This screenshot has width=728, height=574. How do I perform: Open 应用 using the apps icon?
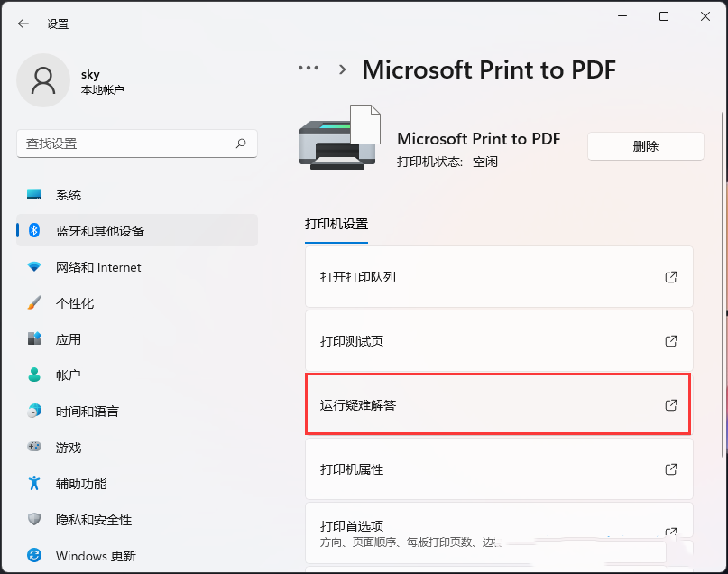[36, 338]
